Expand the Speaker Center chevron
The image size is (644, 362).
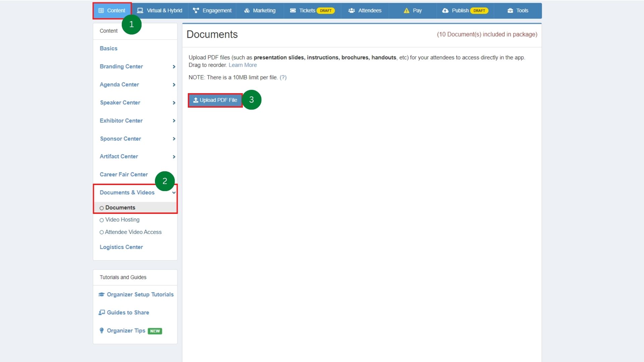coord(174,103)
